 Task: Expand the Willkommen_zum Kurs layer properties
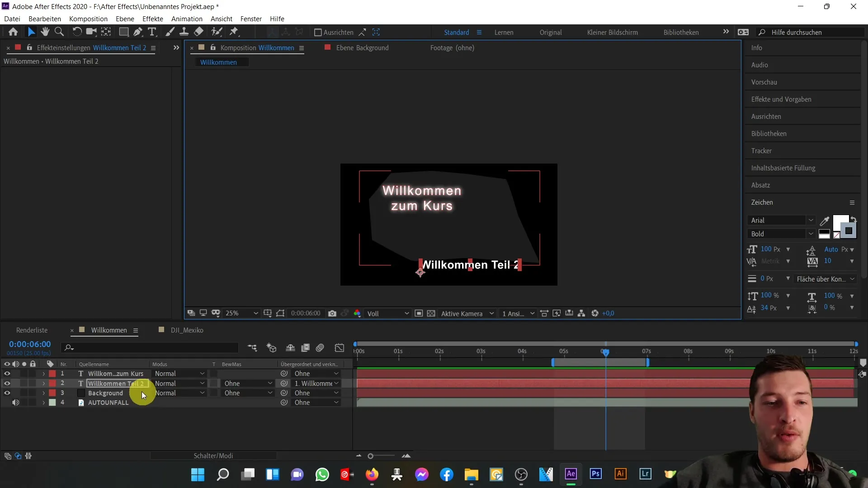(43, 374)
